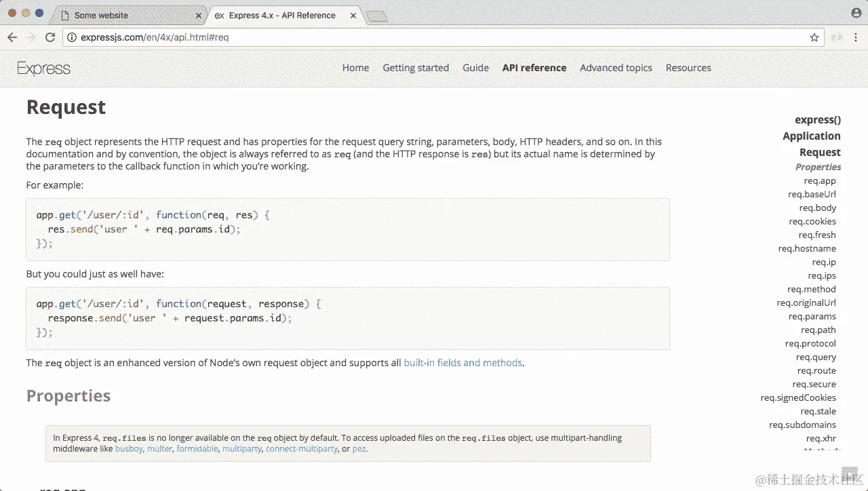Screen dimensions: 868x491
Task: Click the address bar URL field
Action: 443,38
